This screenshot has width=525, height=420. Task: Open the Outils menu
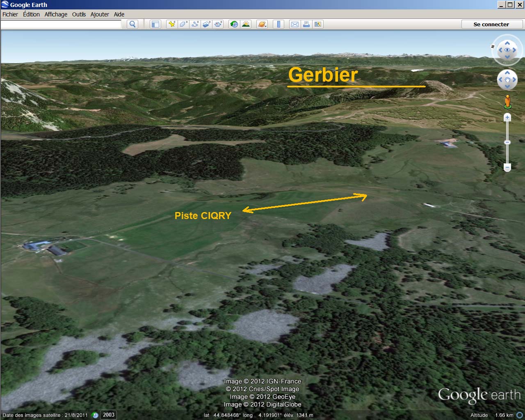tap(79, 14)
